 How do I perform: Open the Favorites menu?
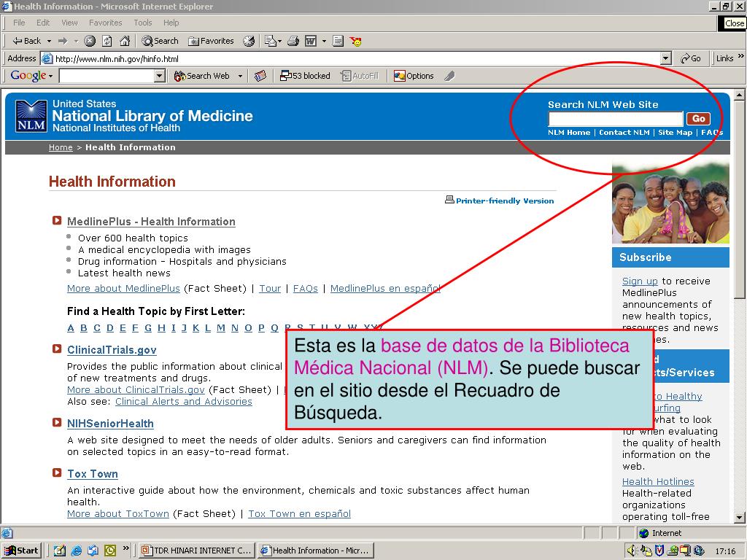pyautogui.click(x=105, y=23)
